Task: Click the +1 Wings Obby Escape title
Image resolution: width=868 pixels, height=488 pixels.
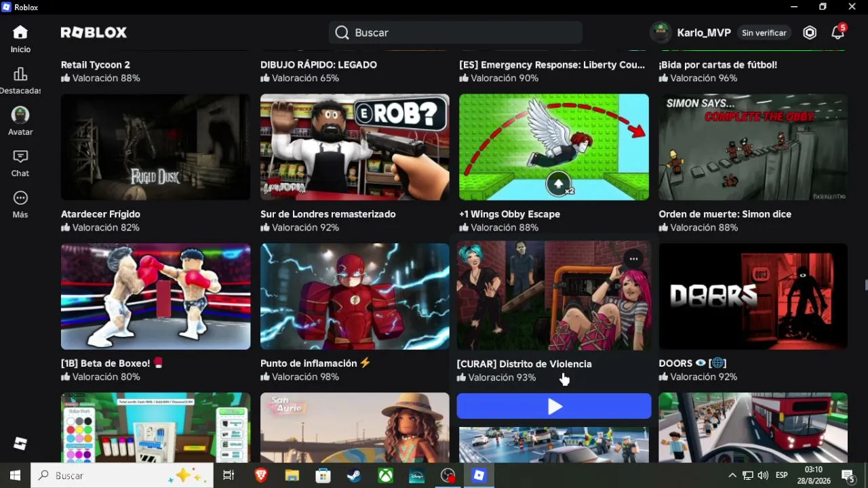Action: (509, 213)
